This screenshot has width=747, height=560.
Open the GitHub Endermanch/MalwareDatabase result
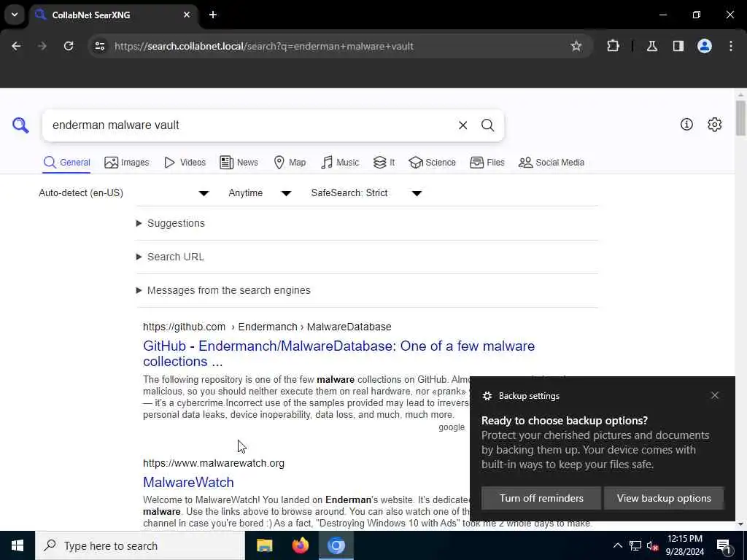pos(338,354)
